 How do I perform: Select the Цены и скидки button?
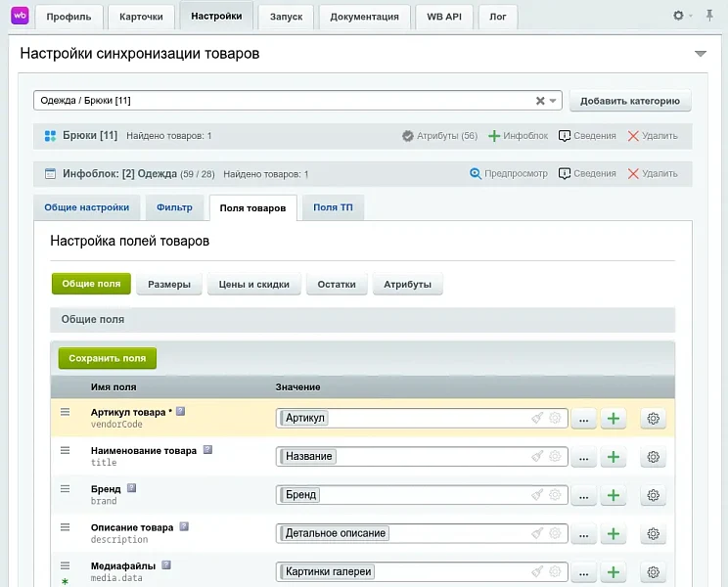(x=254, y=284)
